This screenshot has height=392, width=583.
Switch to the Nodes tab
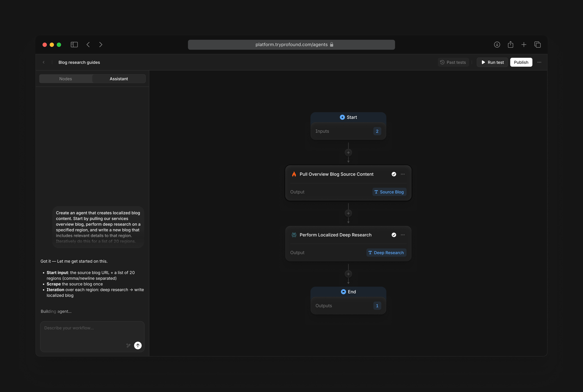(65, 79)
